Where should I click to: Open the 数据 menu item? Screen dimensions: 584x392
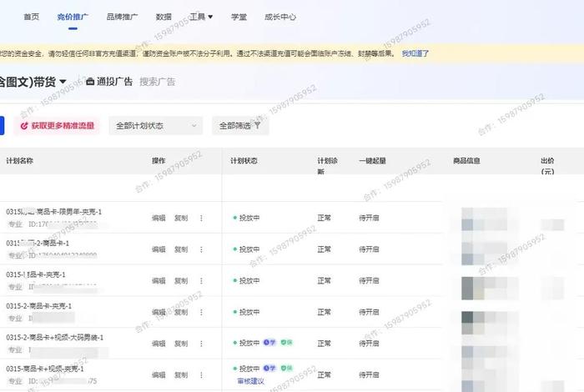coord(164,17)
